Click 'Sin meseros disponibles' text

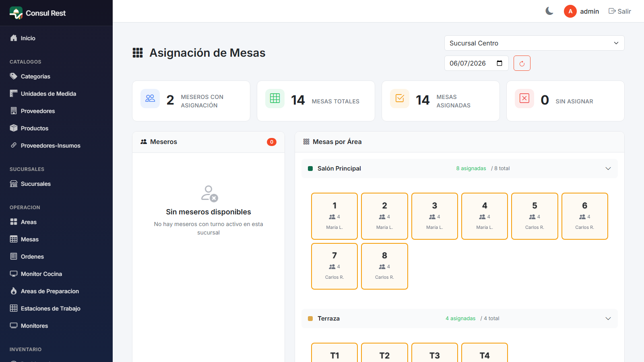coord(208,212)
